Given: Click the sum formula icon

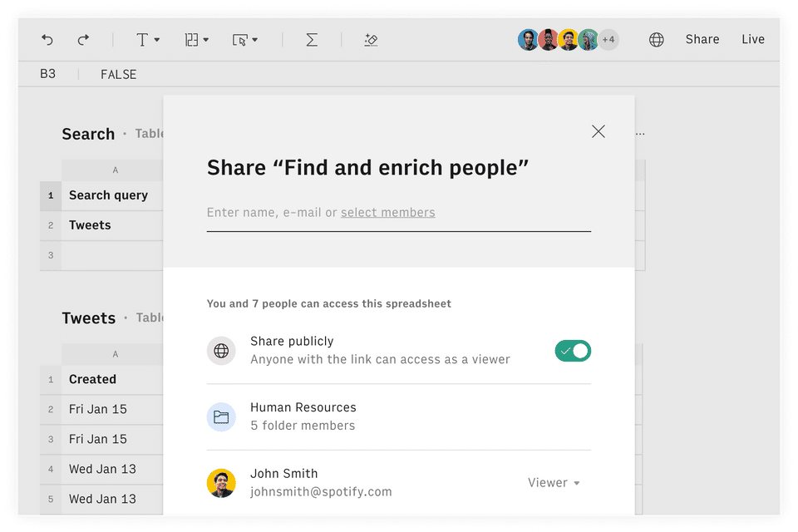Looking at the screenshot, I should click(312, 39).
